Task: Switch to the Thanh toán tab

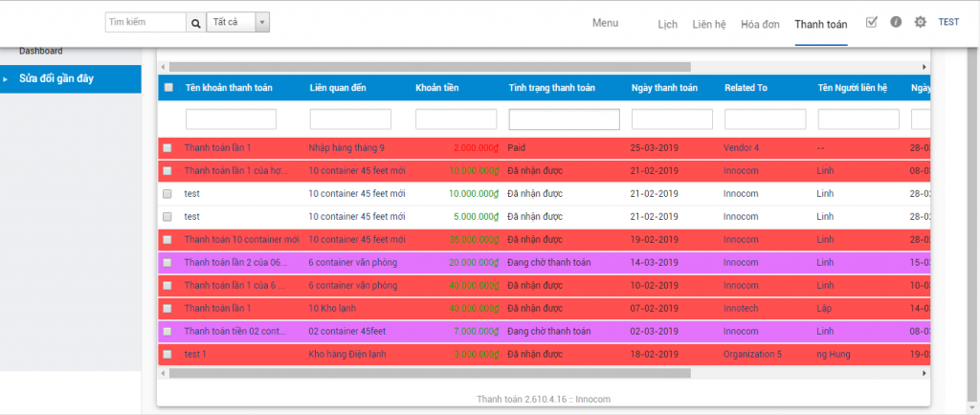Action: [x=820, y=25]
